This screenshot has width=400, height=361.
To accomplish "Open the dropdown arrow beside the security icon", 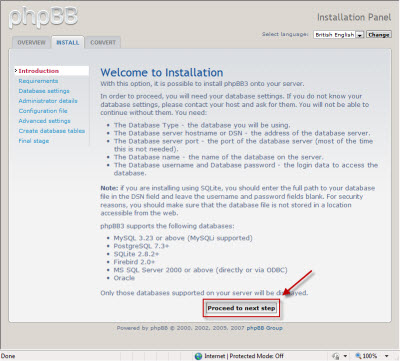I will pos(345,356).
